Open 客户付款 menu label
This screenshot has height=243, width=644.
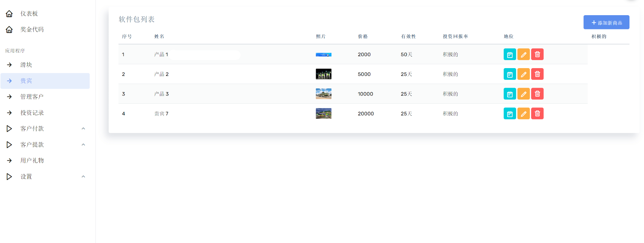pos(32,129)
